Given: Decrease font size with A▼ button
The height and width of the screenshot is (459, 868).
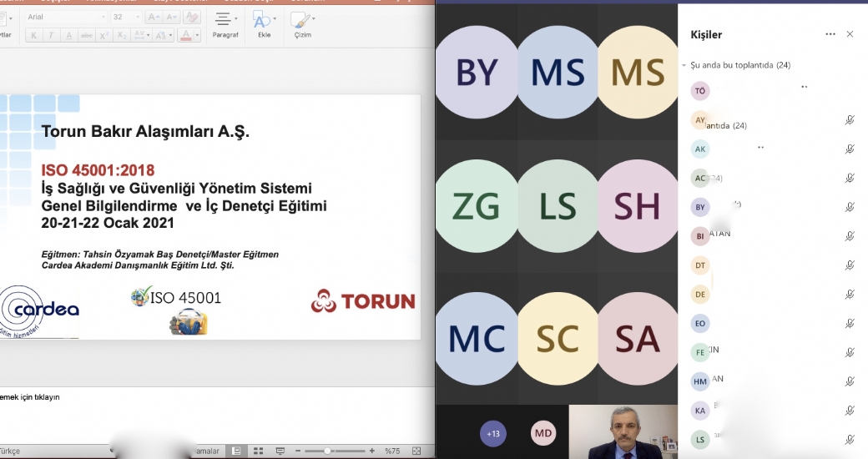Looking at the screenshot, I should 171,18.
